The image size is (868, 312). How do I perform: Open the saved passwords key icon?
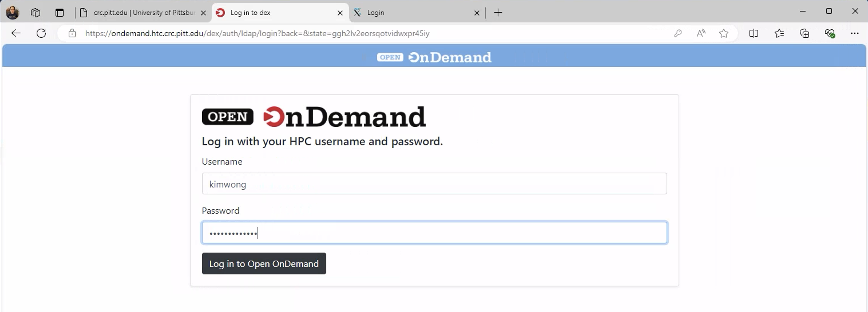point(678,33)
